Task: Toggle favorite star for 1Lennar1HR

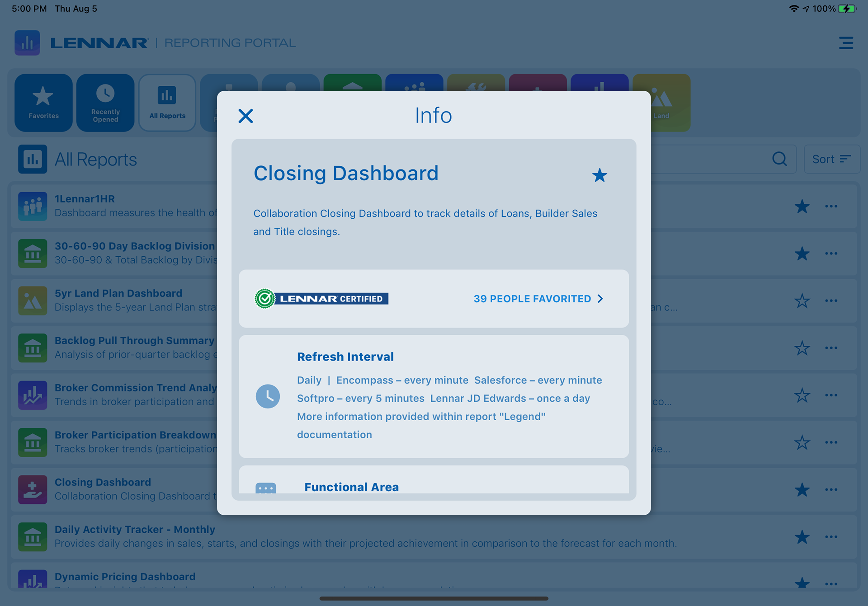Action: click(x=802, y=206)
